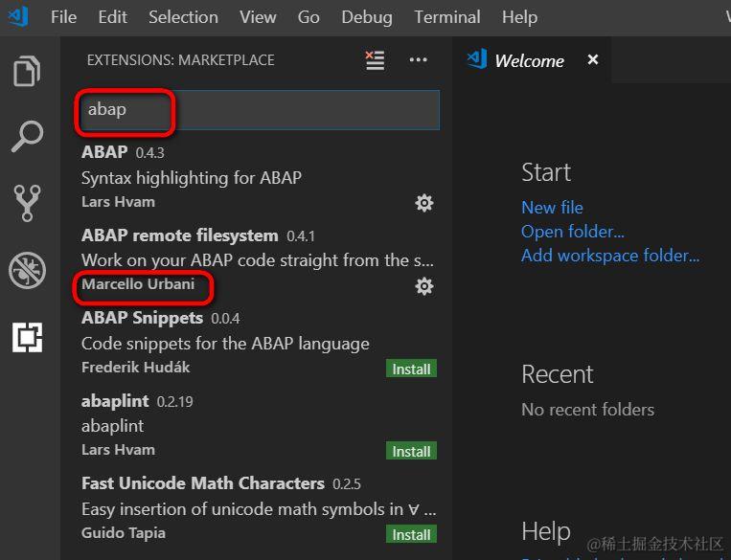Click Code snippets for the ABAP language

[x=226, y=344]
